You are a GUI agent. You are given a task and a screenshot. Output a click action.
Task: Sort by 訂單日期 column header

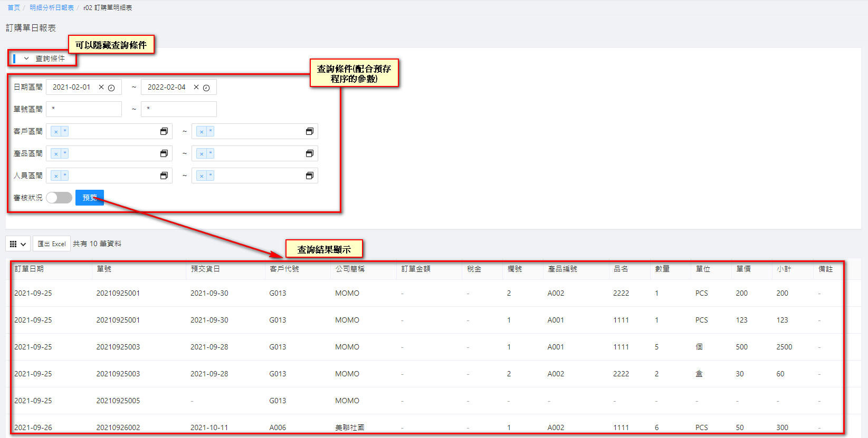click(29, 269)
